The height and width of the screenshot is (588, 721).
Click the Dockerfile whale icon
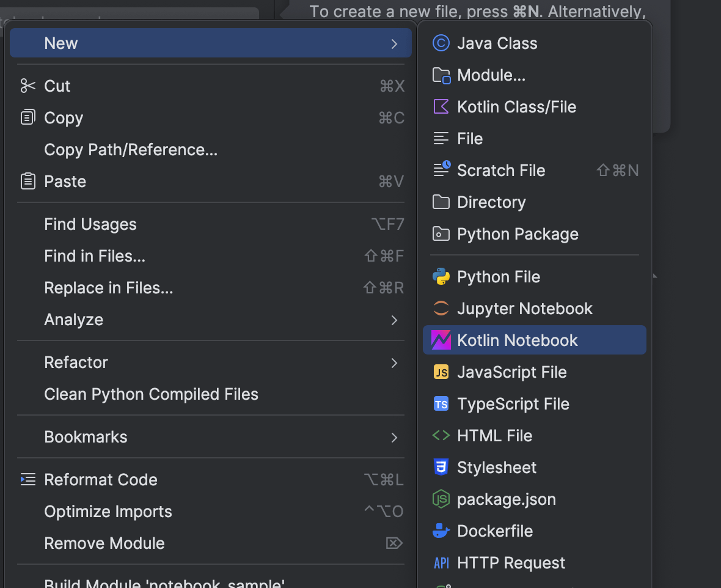(441, 531)
